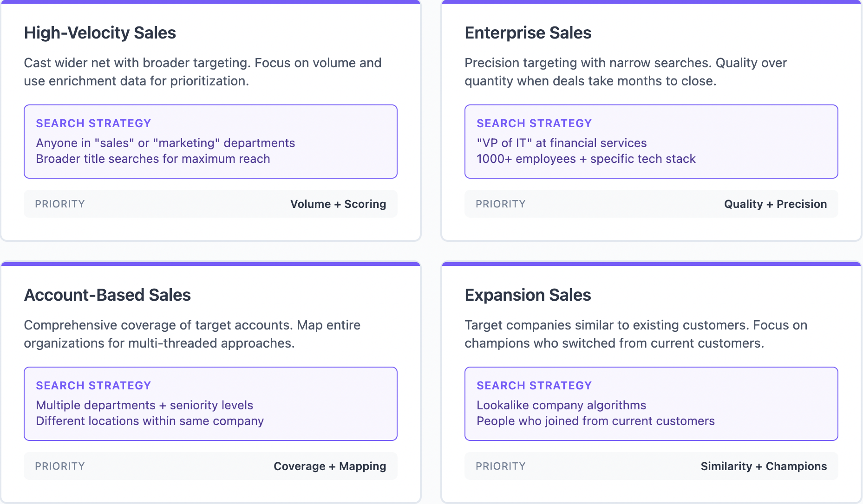This screenshot has width=863, height=504.
Task: Click the Expansion Sales card title
Action: pyautogui.click(x=528, y=295)
